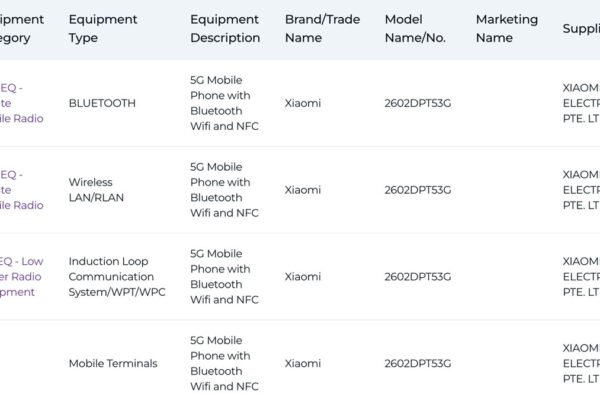Select the Wireless LAN/RLAN equipment type cell
The width and height of the screenshot is (600, 400).
point(90,190)
